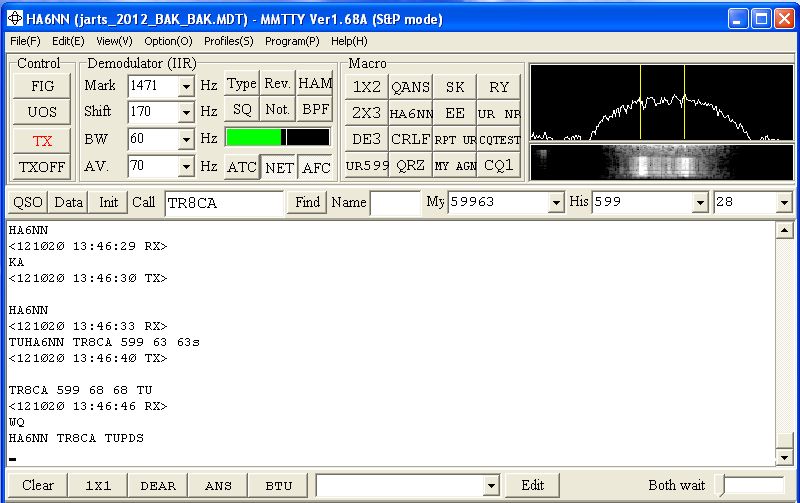Open the Edit(E) menu

click(x=68, y=41)
